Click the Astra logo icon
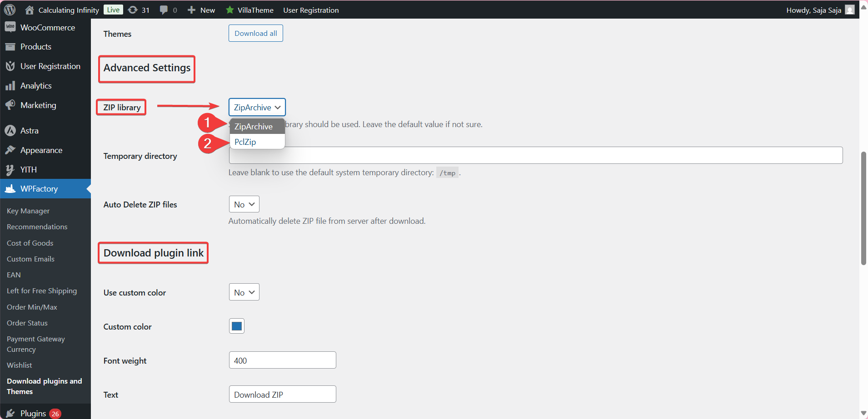This screenshot has width=868, height=419. pyautogui.click(x=10, y=131)
